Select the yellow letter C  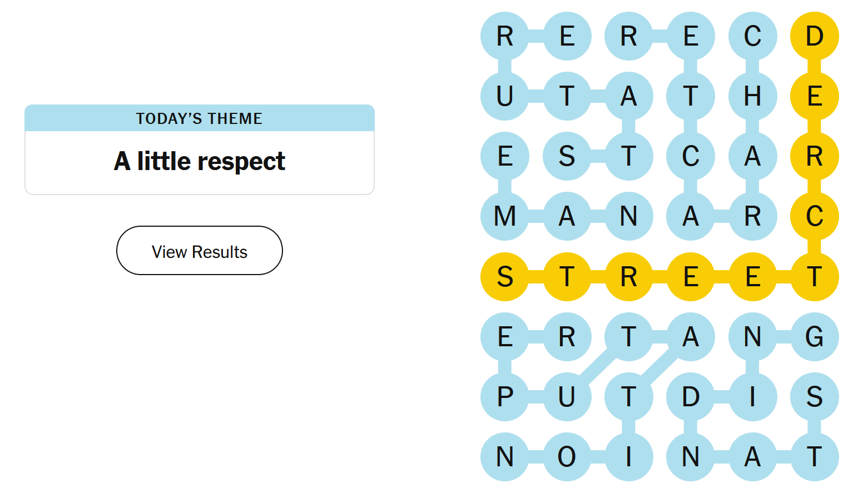click(814, 216)
